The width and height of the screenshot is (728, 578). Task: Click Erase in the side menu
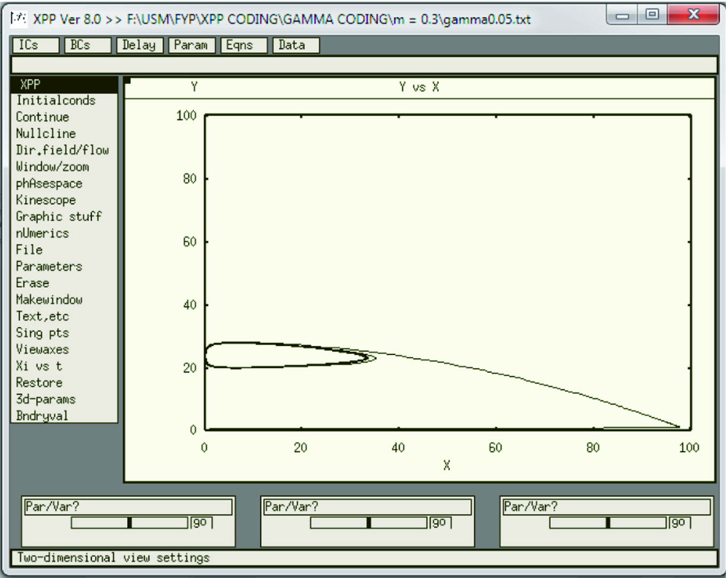(x=33, y=283)
